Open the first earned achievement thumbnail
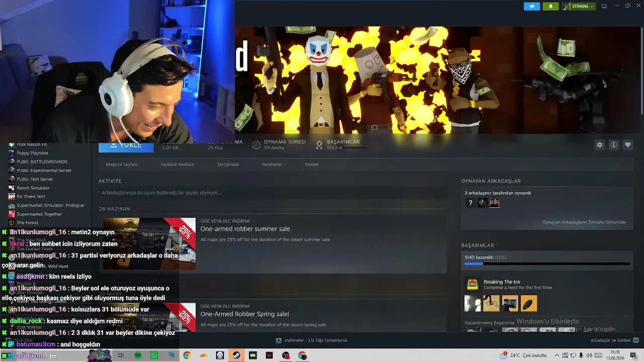 coord(472,304)
